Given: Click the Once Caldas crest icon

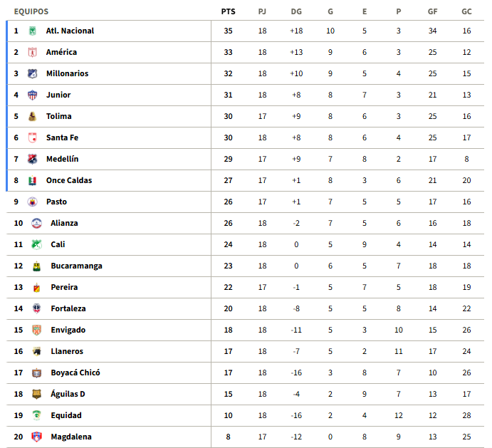Looking at the screenshot, I should point(32,180).
